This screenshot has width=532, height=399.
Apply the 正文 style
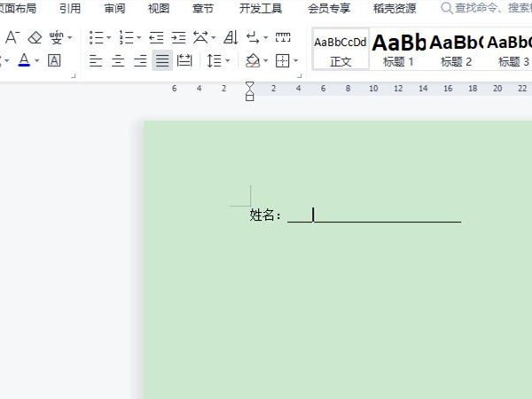[x=340, y=49]
